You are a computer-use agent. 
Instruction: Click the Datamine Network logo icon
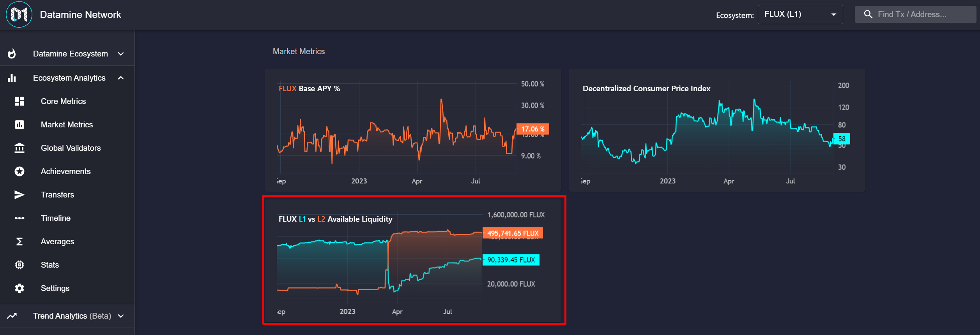pos(19,15)
